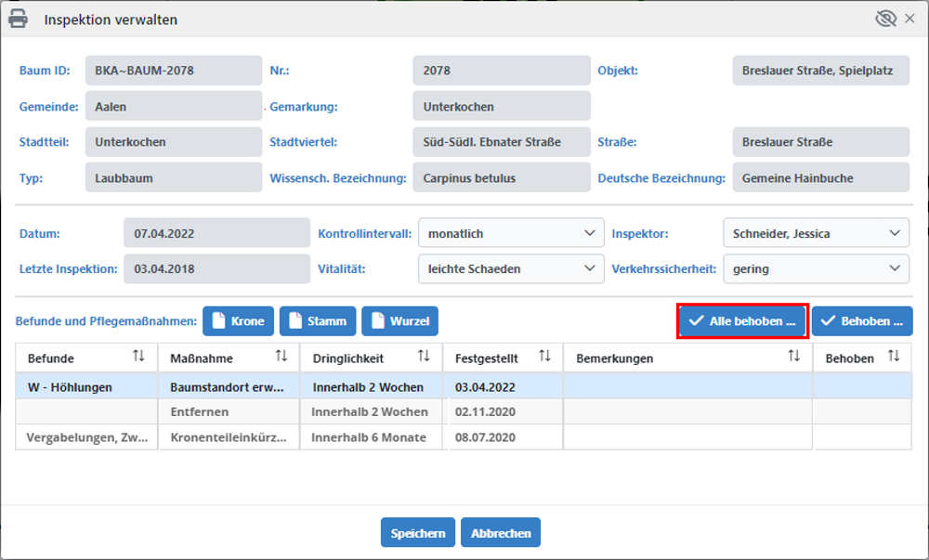Image resolution: width=929 pixels, height=560 pixels.
Task: Sort by Festgestellt date column
Action: pos(545,357)
